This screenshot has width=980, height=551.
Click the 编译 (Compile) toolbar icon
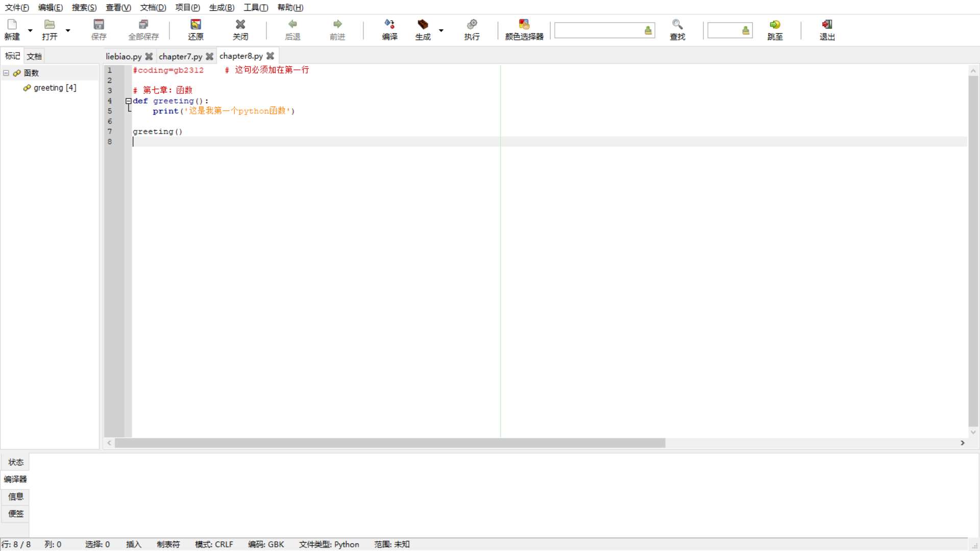[389, 30]
